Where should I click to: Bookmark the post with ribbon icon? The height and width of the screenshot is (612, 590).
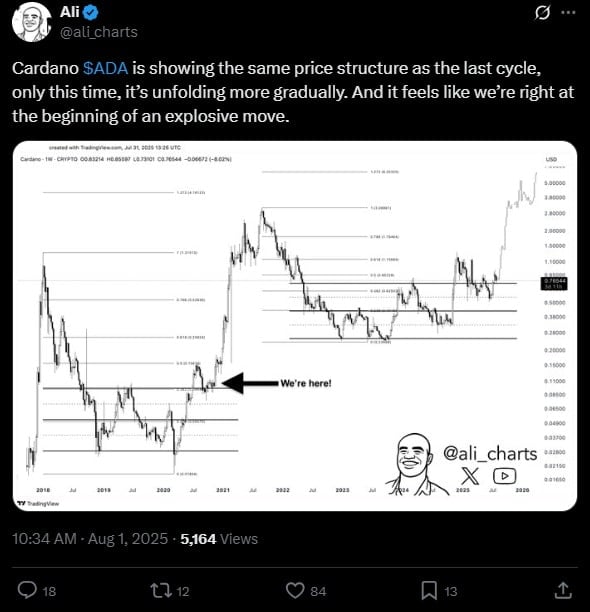429,591
